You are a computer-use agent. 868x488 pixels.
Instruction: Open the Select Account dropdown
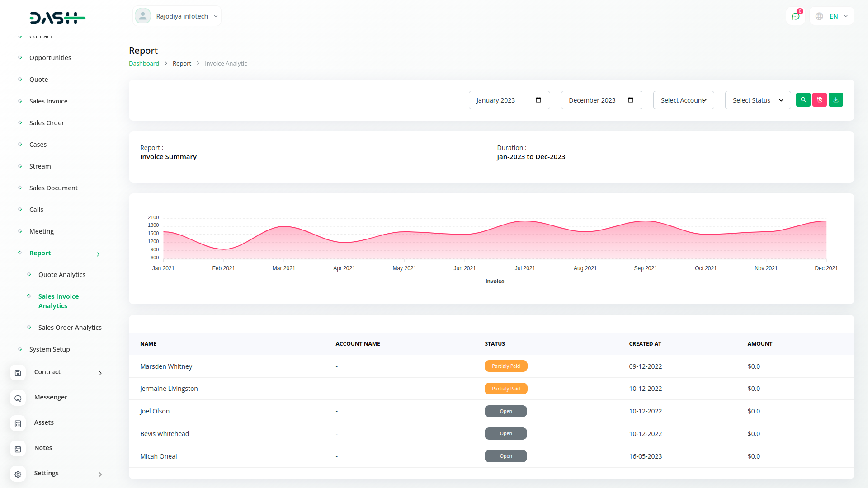coord(683,100)
